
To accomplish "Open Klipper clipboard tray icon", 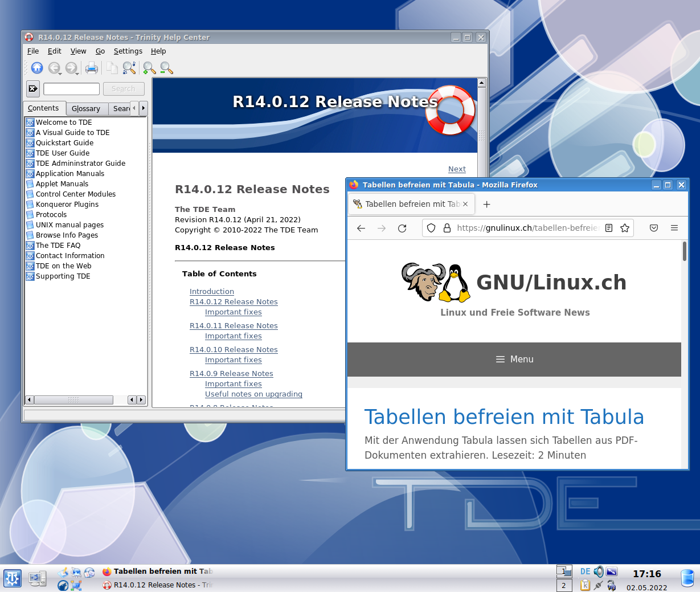I will pyautogui.click(x=585, y=585).
